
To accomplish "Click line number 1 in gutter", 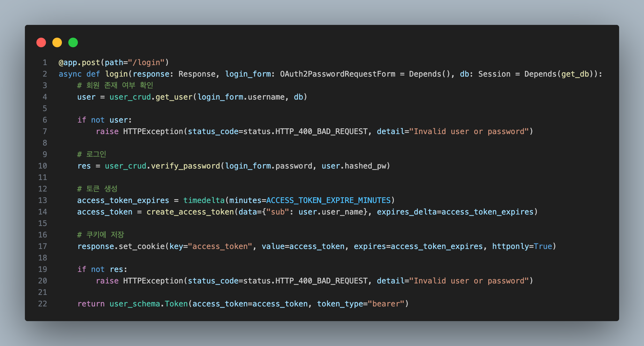I will click(x=45, y=63).
